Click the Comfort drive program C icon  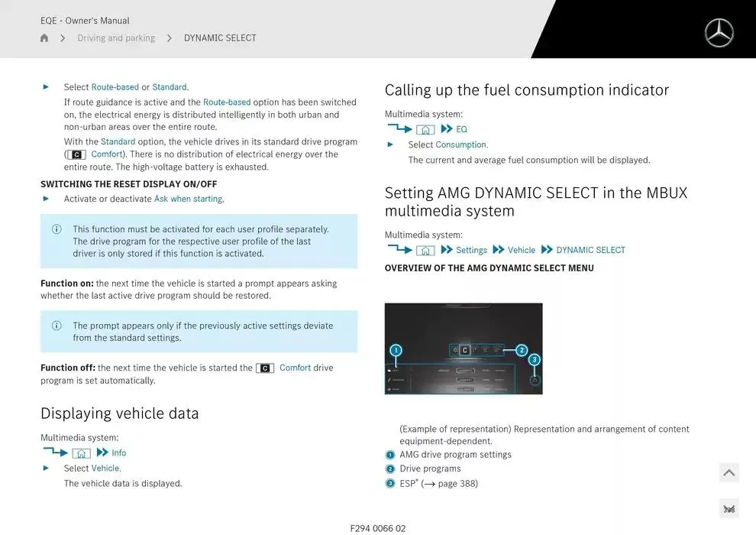(265, 368)
